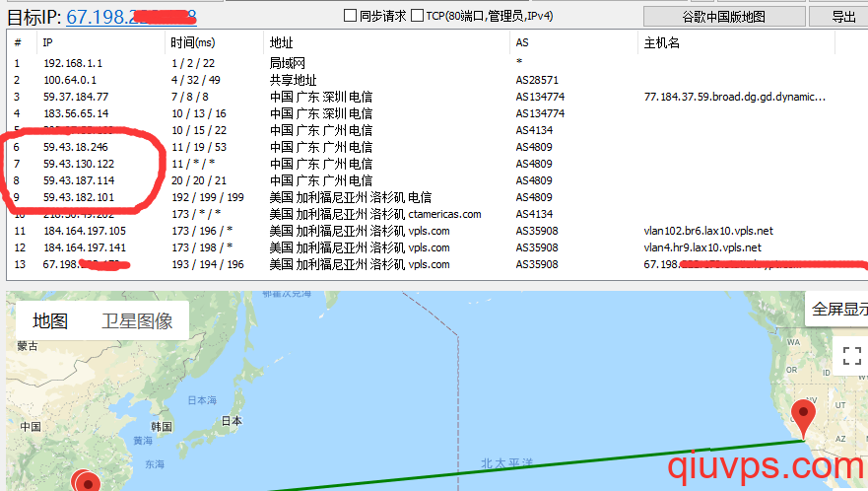Screen dimensions: 868x491
Task: Select hop row IP 59.43.130.122
Action: 79,164
